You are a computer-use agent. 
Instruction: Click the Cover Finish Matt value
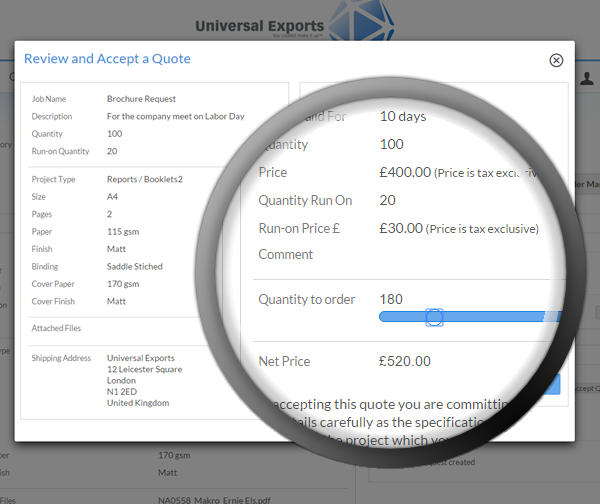click(116, 301)
